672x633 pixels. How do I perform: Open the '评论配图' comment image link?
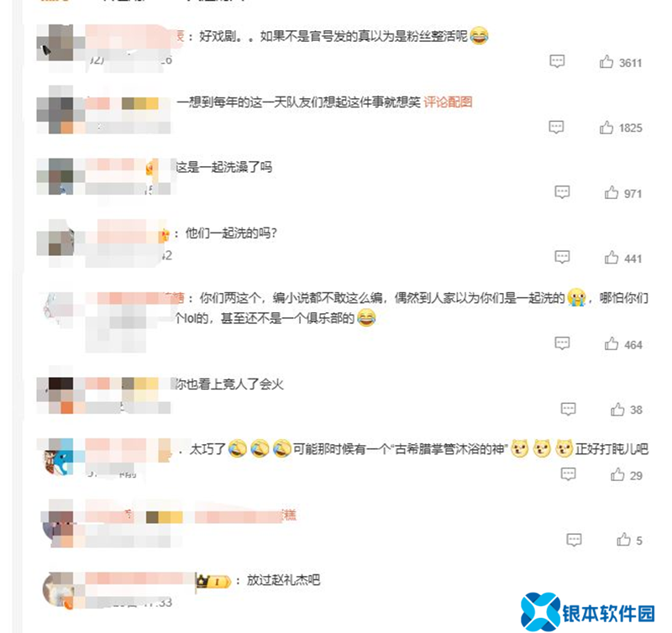(x=448, y=102)
